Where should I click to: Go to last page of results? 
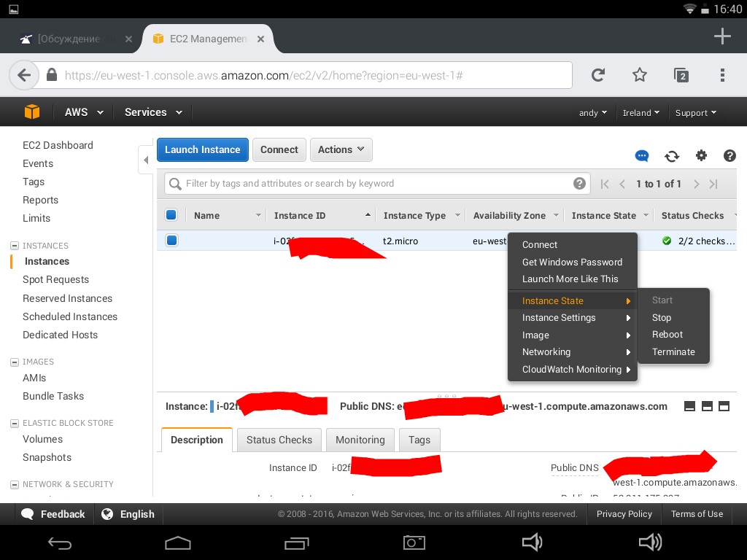[x=713, y=184]
